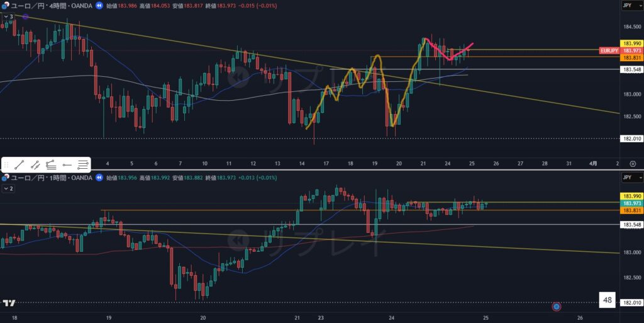
Task: Select the parallel channel drawing tool
Action: pyautogui.click(x=35, y=165)
